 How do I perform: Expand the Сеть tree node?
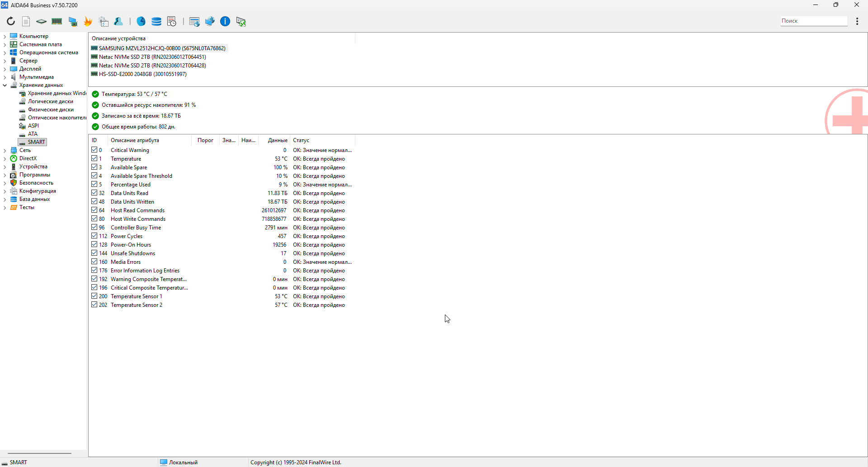click(x=5, y=150)
